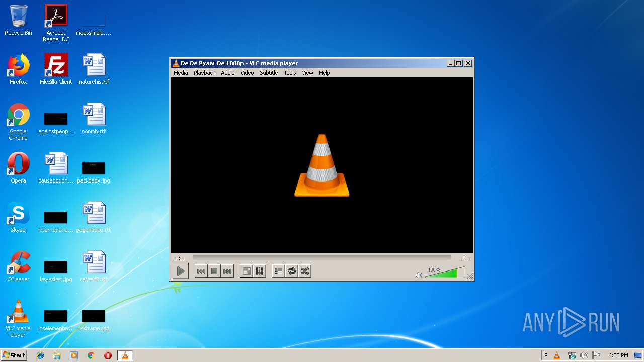Skip to next media in VLC
Screen dimensions: 644x362
[x=227, y=271]
